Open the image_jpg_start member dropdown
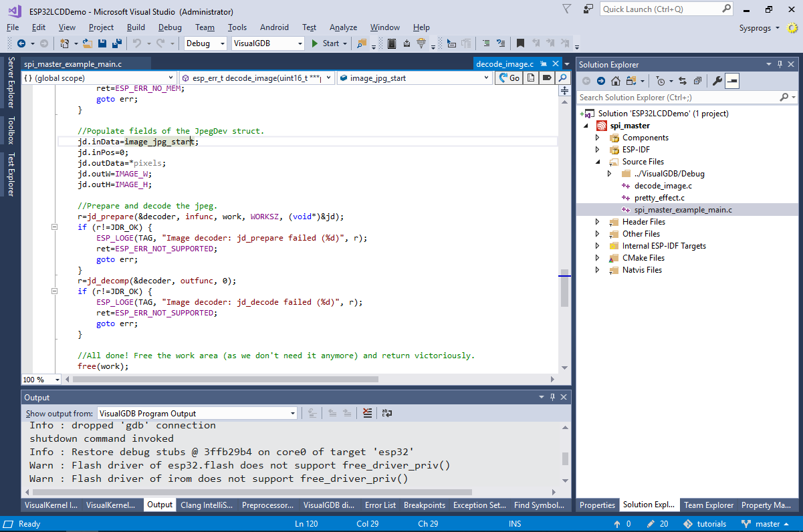The image size is (803, 532). [x=415, y=78]
